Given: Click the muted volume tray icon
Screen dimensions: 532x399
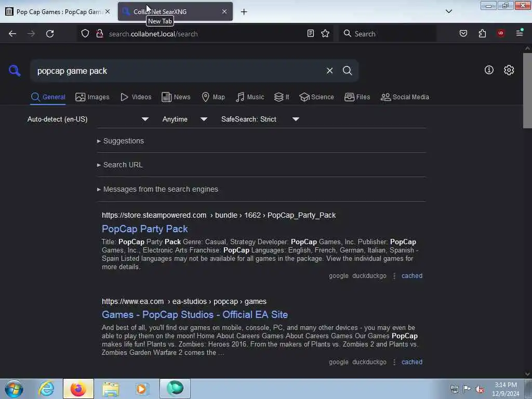Looking at the screenshot, I should [x=480, y=390].
